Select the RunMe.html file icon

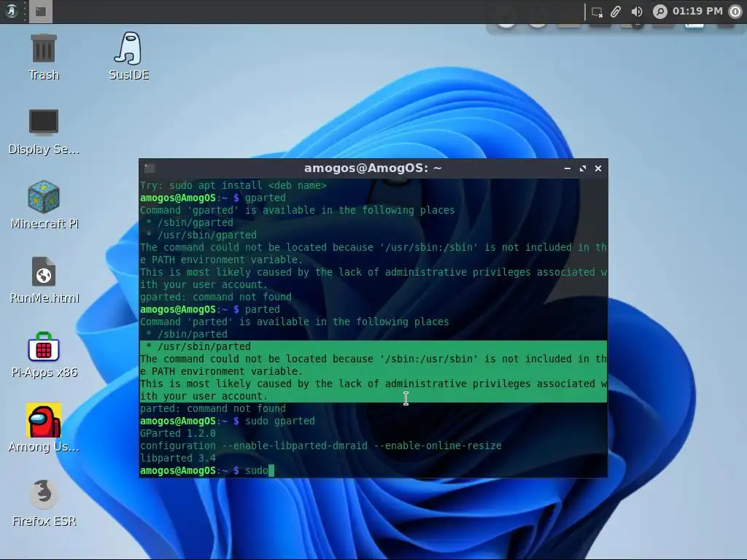pyautogui.click(x=44, y=280)
